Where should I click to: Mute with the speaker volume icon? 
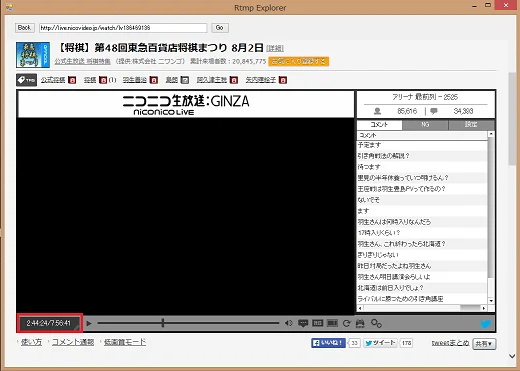coord(289,323)
